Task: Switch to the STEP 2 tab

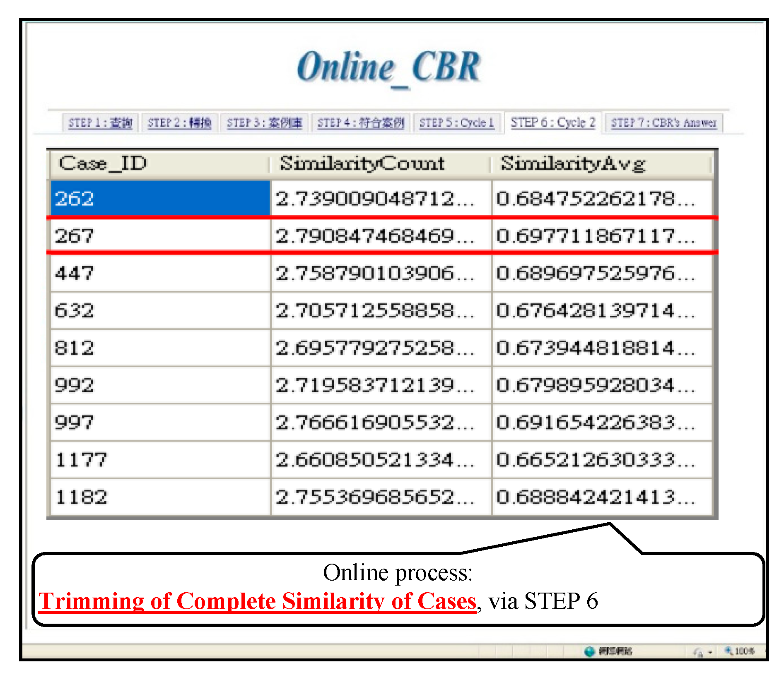Action: [x=179, y=123]
